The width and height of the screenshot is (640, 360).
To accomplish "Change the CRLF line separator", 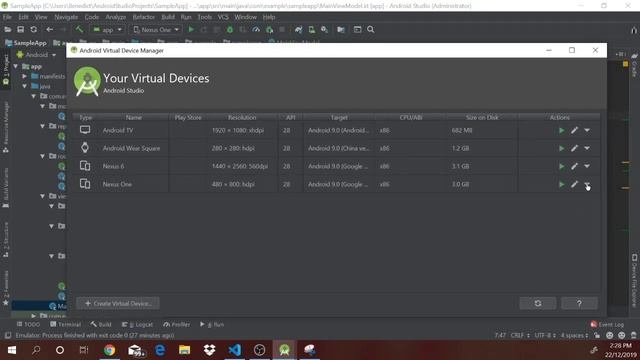I will pos(520,335).
